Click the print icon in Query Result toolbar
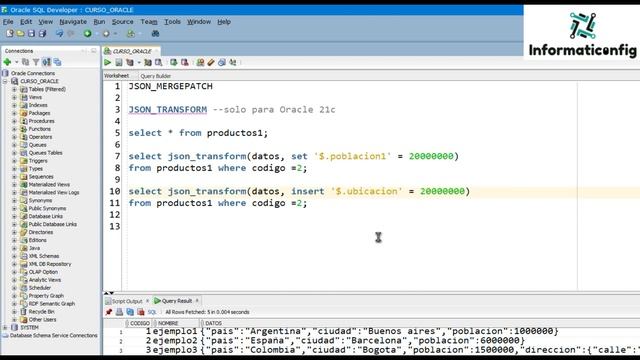Image resolution: width=640 pixels, height=360 pixels. coord(119,312)
